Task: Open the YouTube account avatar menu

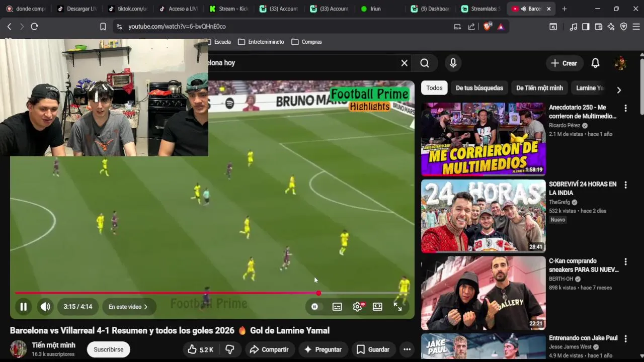Action: [620, 63]
